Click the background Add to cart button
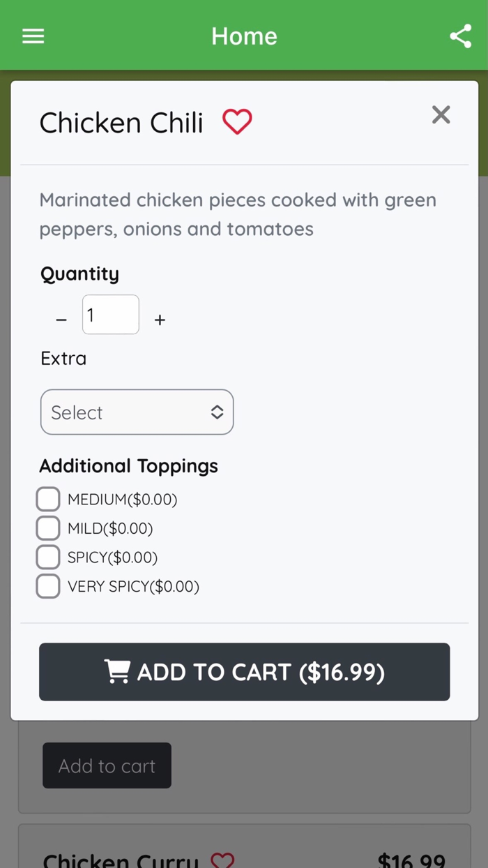 (x=107, y=765)
